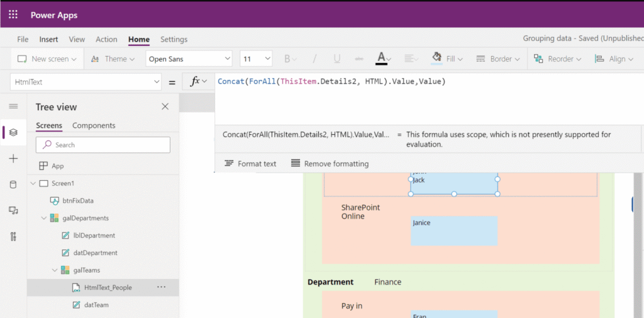Close the Tree view panel
This screenshot has width=644, height=318.
tap(165, 106)
